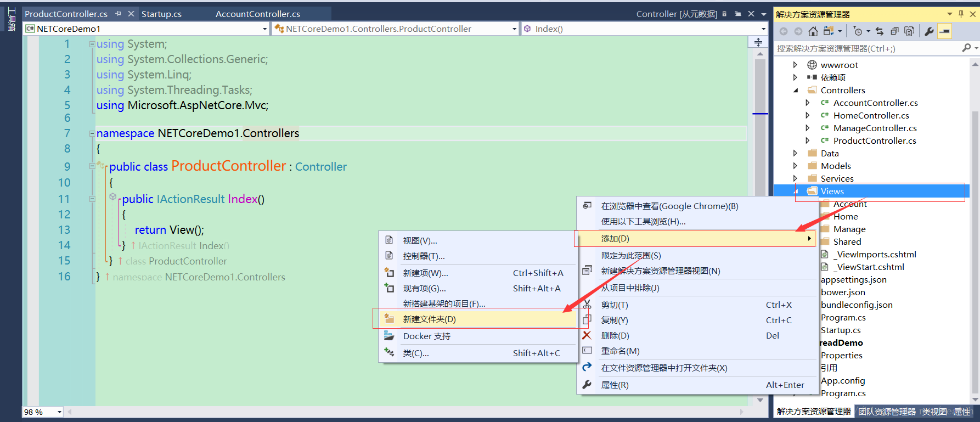This screenshot has width=980, height=422.
Task: Click the New Solution Explorer view icon
Action: tap(587, 270)
